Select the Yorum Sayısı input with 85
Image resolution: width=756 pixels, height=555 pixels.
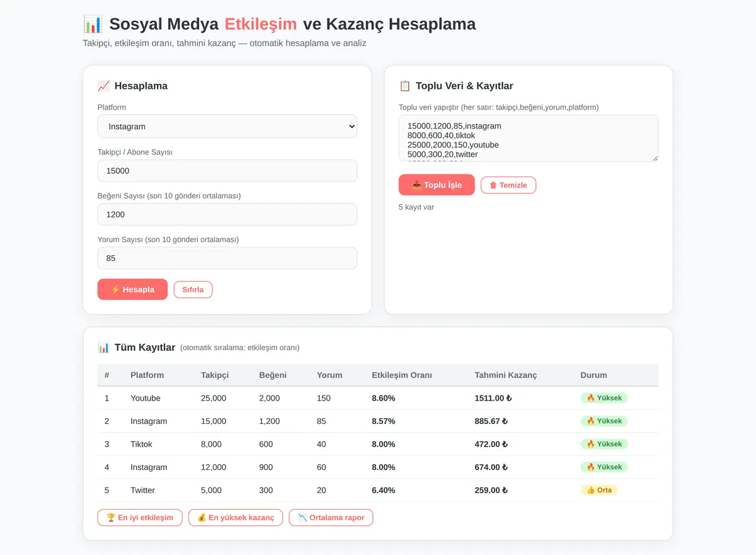tap(227, 258)
